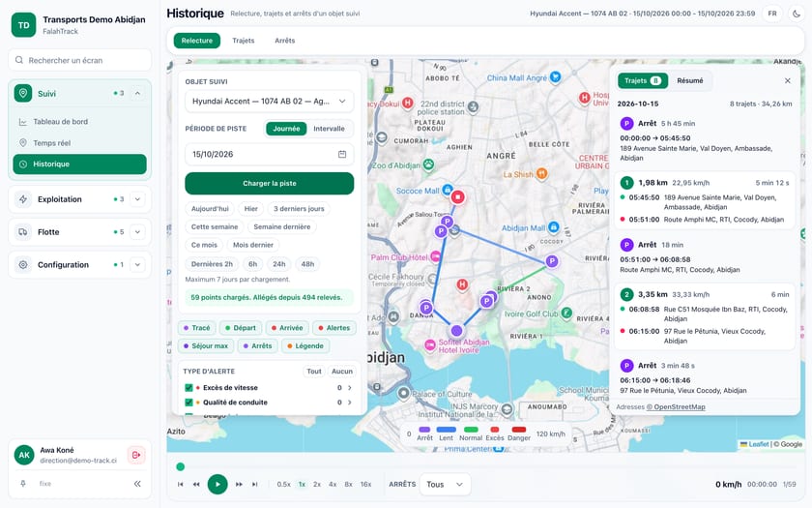
Task: Select Intervalle period mode
Action: coord(329,129)
